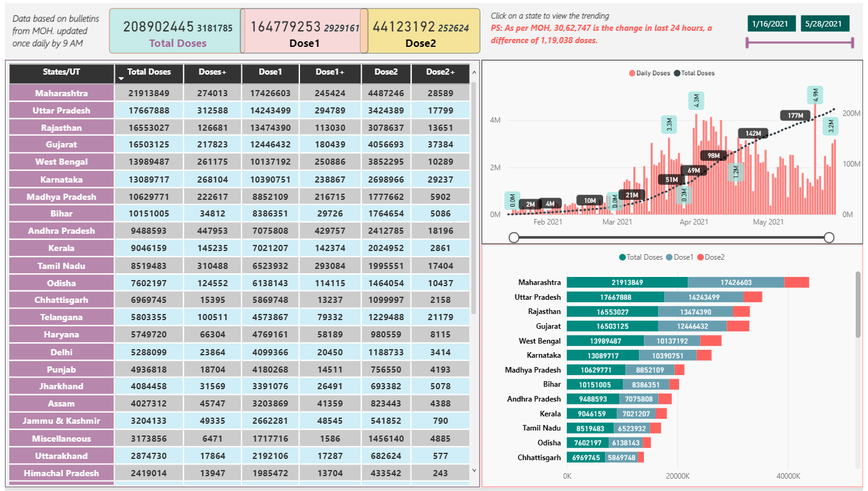
Task: Select Karnataka in the states table
Action: coord(62,179)
